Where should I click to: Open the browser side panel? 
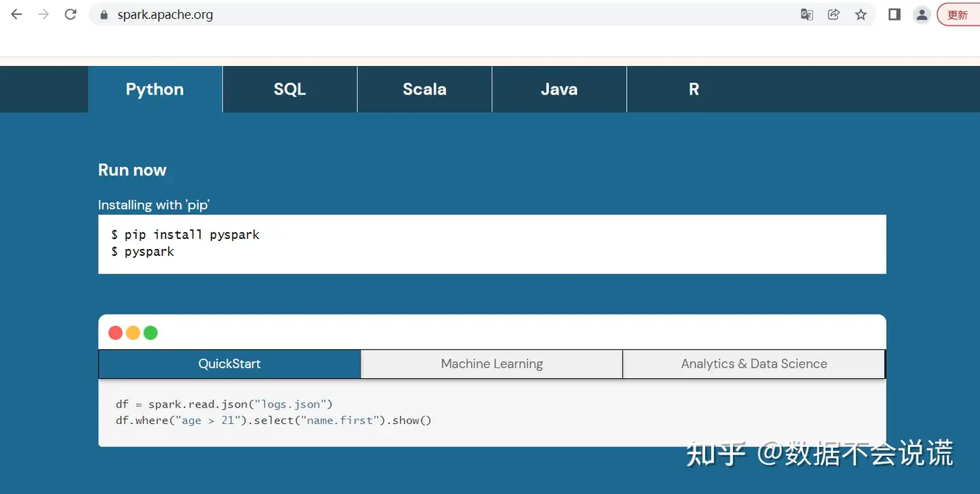[x=895, y=14]
